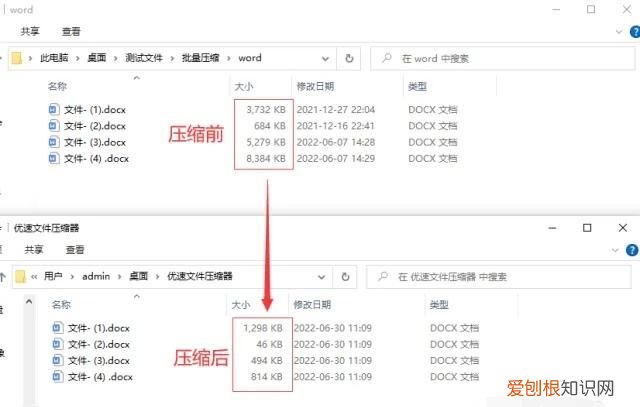Viewport: 640px width, 407px height.
Task: Expand the chevron after admin in breadcrumb
Action: (120, 277)
